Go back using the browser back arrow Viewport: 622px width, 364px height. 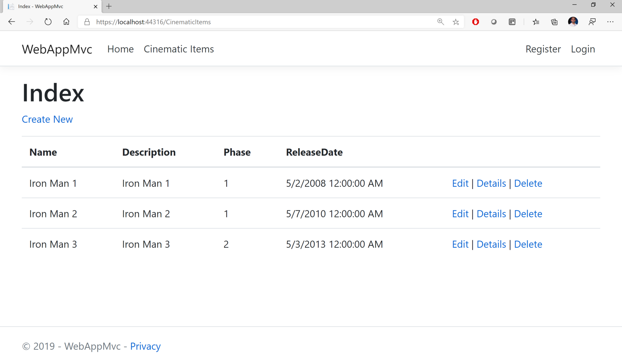12,22
